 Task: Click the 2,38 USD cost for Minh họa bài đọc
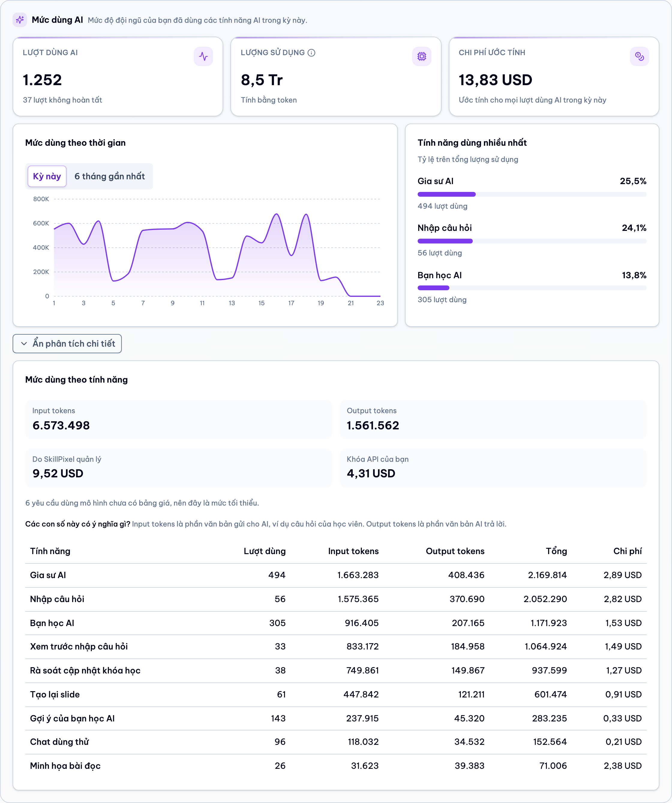coord(622,766)
